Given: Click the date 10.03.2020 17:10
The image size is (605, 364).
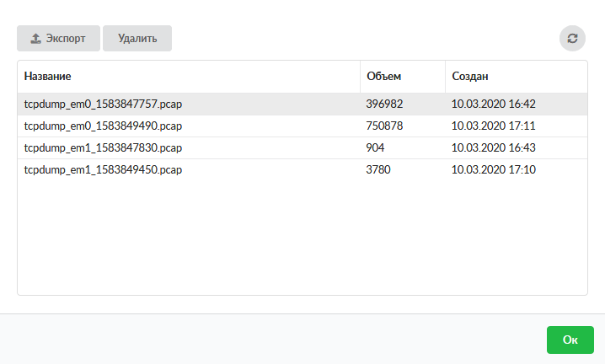Looking at the screenshot, I should click(x=494, y=169).
